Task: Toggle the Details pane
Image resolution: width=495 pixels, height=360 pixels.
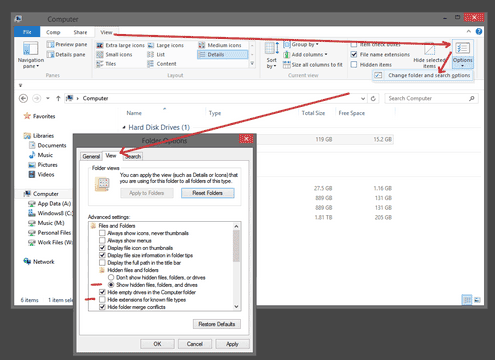Action: coord(66,54)
